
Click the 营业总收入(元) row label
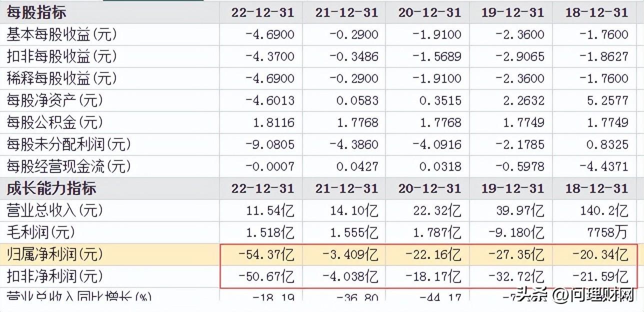(x=54, y=210)
